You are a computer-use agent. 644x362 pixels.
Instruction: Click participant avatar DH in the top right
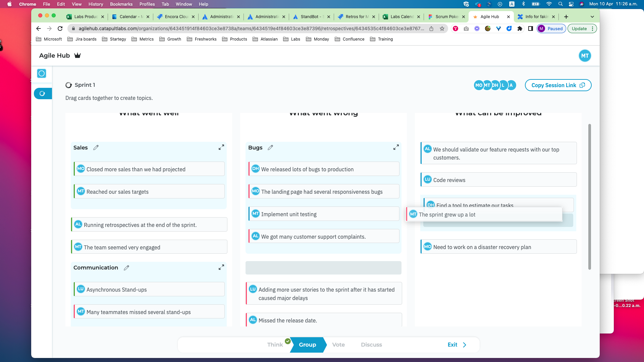[x=495, y=85]
